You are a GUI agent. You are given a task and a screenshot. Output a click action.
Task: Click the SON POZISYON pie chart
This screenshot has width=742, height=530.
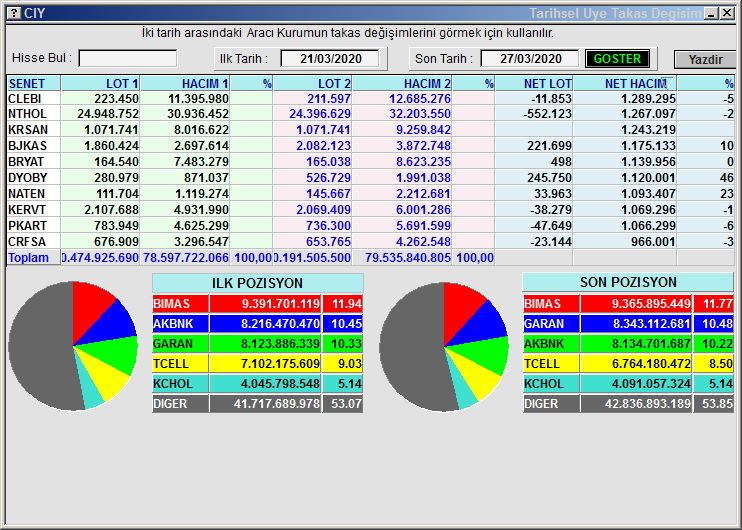[x=444, y=347]
